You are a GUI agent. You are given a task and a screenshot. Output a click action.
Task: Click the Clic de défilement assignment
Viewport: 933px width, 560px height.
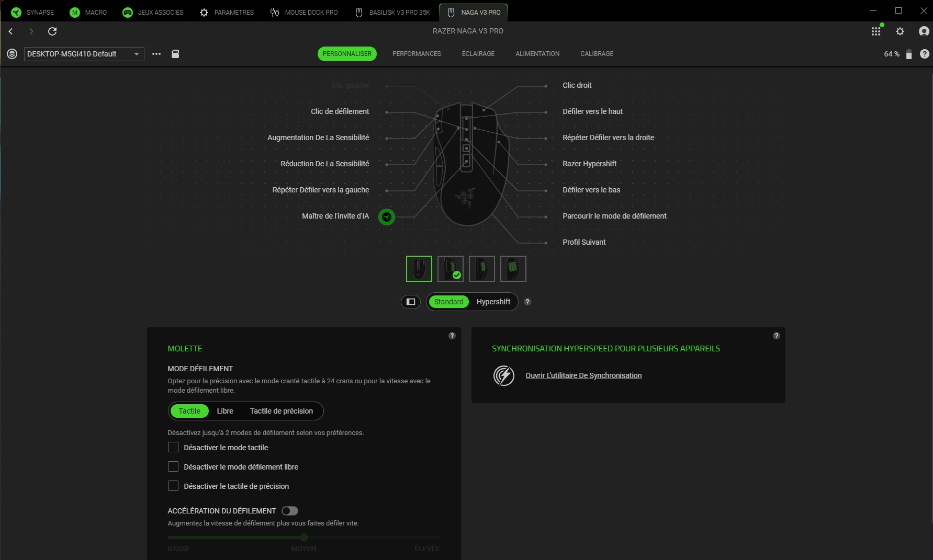coord(340,111)
